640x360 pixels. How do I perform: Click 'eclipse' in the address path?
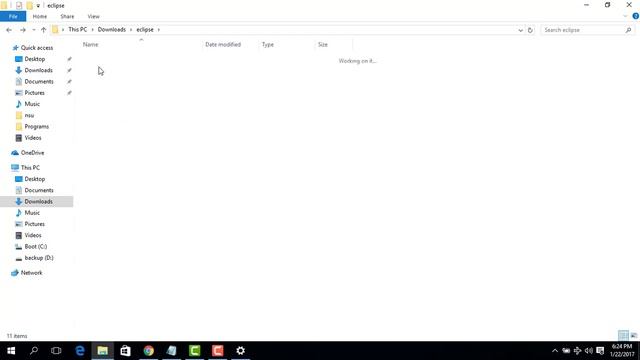[145, 29]
